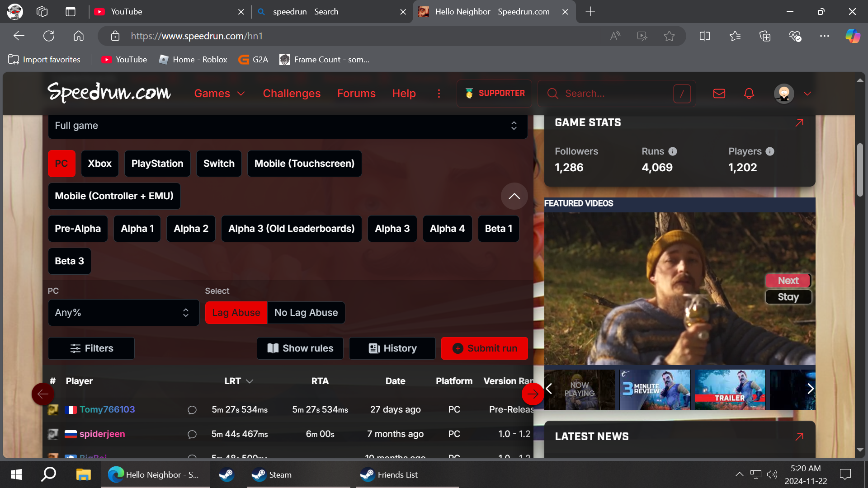This screenshot has width=868, height=488.
Task: Open the Forums page
Action: point(356,94)
